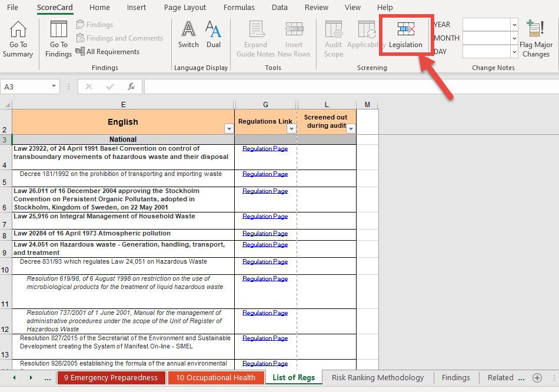The width and height of the screenshot is (559, 392).
Task: Add a new sheet with plus button
Action: [537, 378]
